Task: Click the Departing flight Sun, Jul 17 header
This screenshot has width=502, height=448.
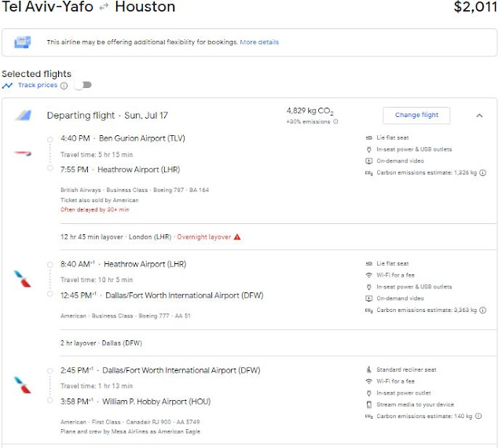Action: [x=108, y=116]
